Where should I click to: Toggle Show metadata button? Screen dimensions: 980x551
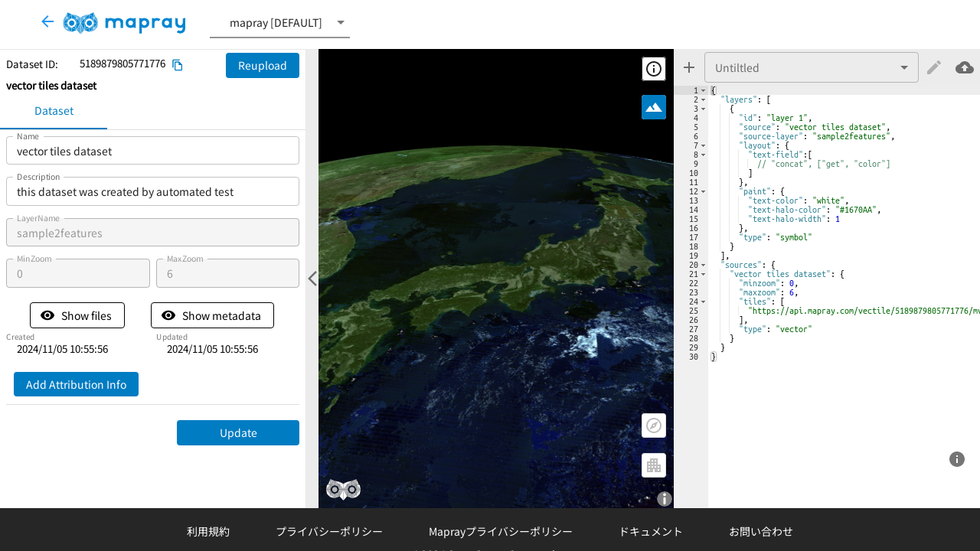pyautogui.click(x=212, y=315)
